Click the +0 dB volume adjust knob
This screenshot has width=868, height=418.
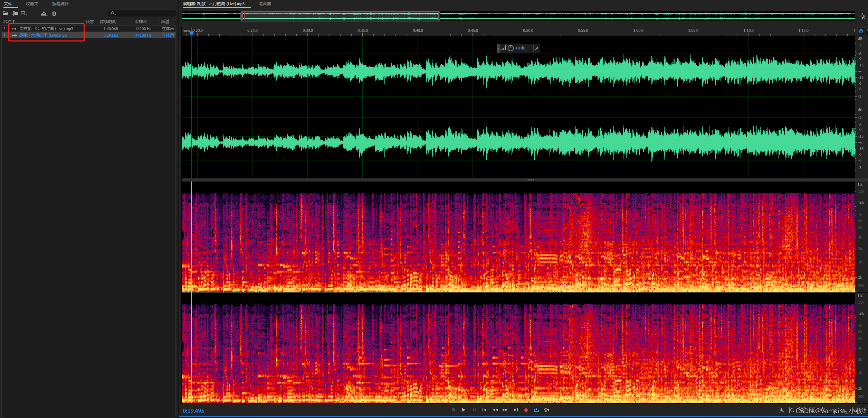(x=511, y=48)
